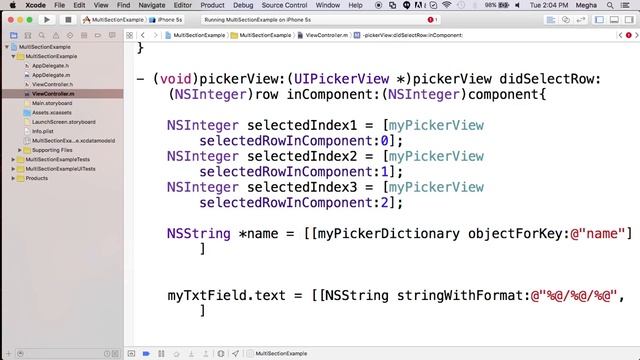The height and width of the screenshot is (360, 640).
Task: Select the Assistant editor mode
Action: pyautogui.click(x=566, y=20)
